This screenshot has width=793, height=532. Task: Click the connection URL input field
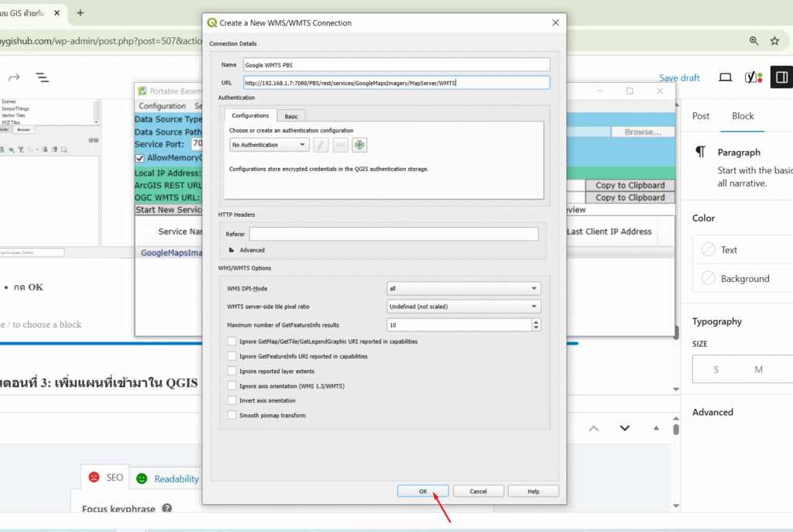click(x=396, y=83)
